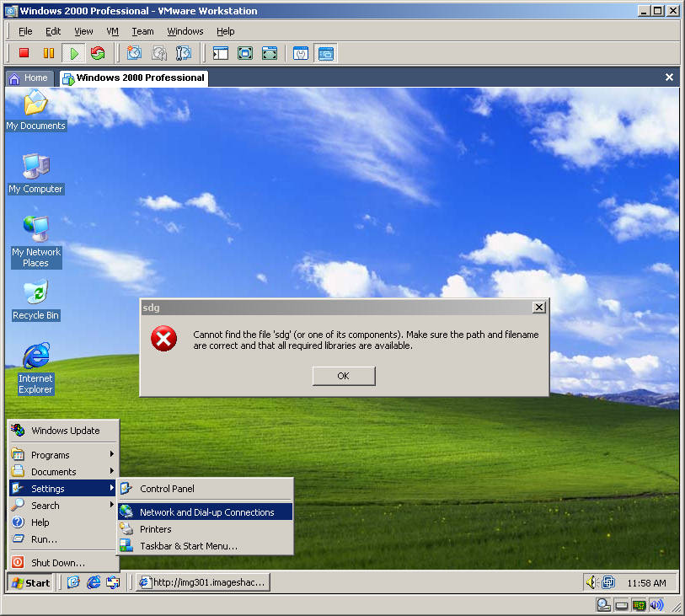Screen dimensions: 685x616
Task: Reset the VM using the circular arrows icon
Action: pyautogui.click(x=98, y=53)
